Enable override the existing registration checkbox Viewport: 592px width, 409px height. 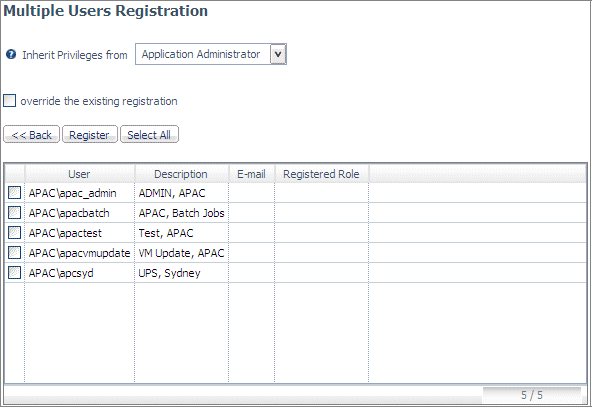point(9,101)
